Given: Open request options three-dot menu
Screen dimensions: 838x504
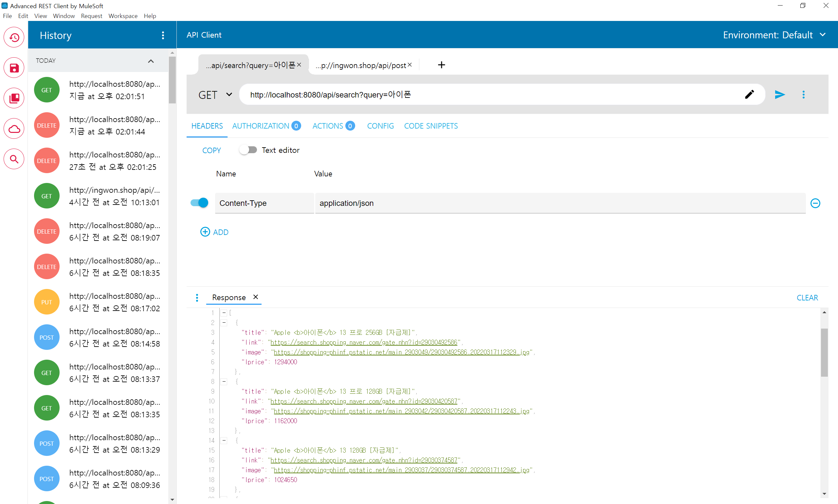Looking at the screenshot, I should point(803,94).
